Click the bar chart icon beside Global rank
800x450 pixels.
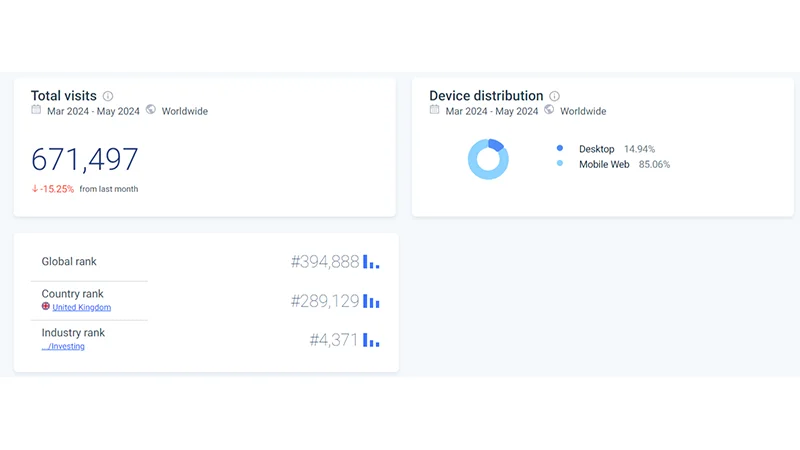point(371,262)
